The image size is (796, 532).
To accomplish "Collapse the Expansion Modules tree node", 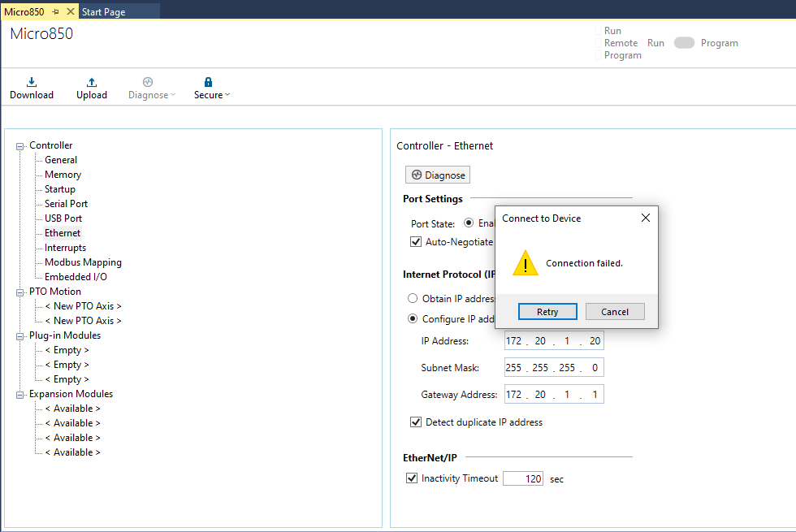I will pyautogui.click(x=19, y=395).
